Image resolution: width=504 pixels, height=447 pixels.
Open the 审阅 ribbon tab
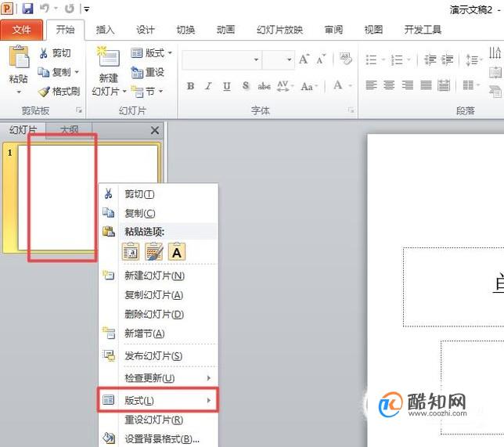(x=333, y=30)
